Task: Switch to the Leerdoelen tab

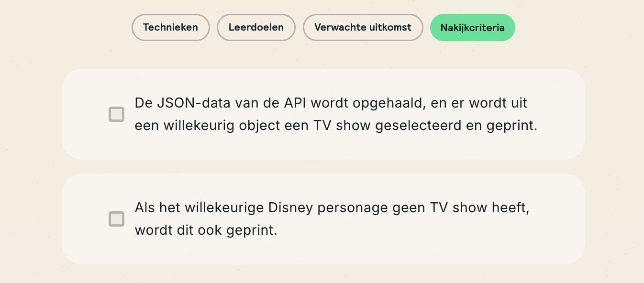Action: tap(256, 27)
